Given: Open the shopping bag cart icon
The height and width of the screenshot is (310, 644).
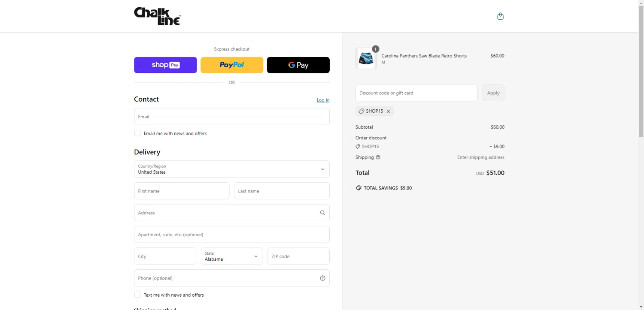Looking at the screenshot, I should point(500,16).
